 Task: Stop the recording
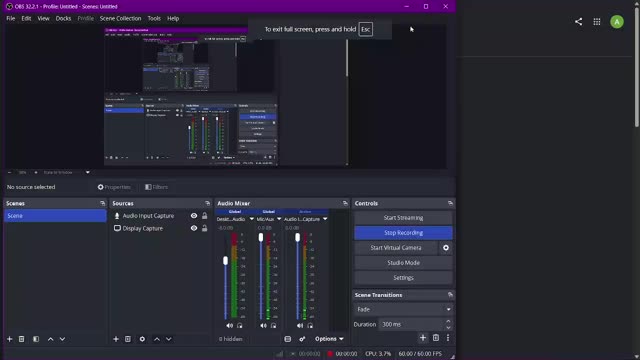(x=403, y=233)
